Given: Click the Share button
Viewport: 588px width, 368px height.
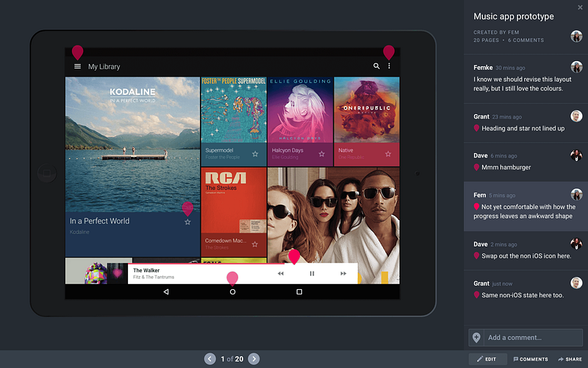Looking at the screenshot, I should point(570,359).
